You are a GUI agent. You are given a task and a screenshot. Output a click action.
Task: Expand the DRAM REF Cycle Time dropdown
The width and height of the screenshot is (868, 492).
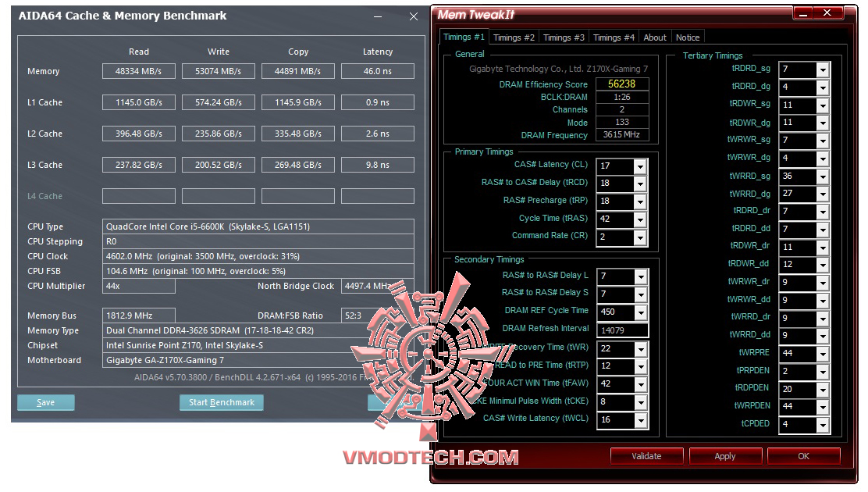click(x=641, y=312)
